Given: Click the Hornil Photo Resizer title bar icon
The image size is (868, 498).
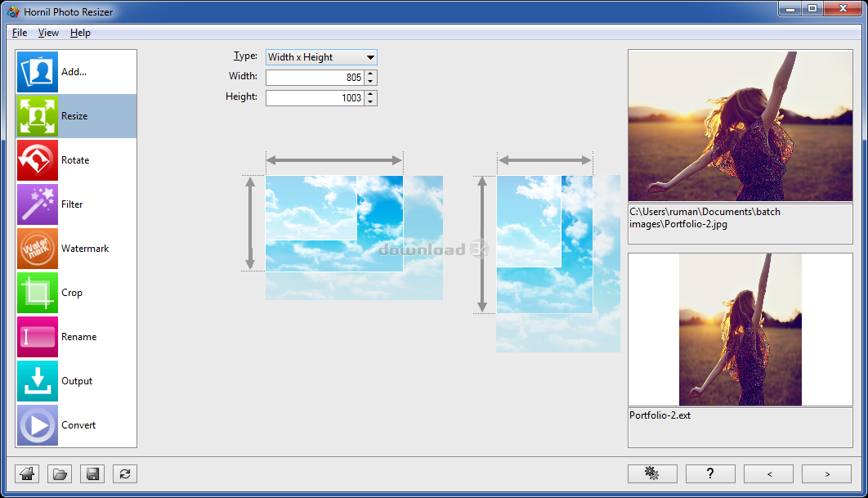Looking at the screenshot, I should 13,11.
